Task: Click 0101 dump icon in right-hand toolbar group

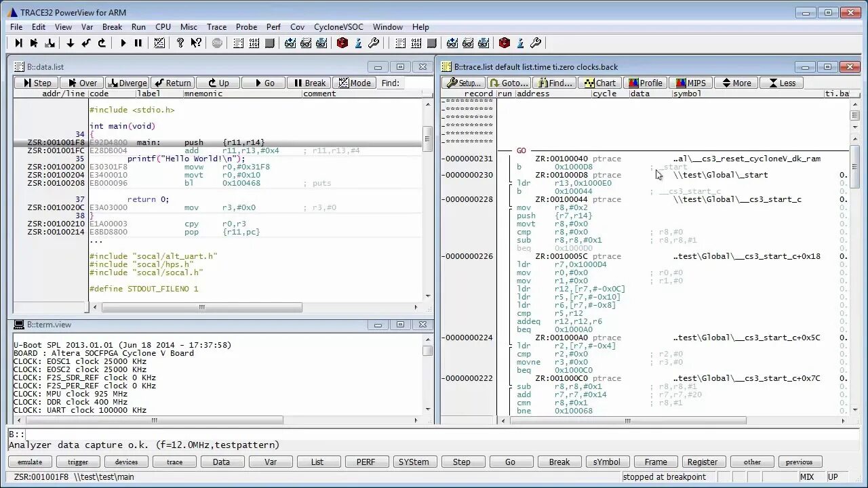Action: (416, 43)
